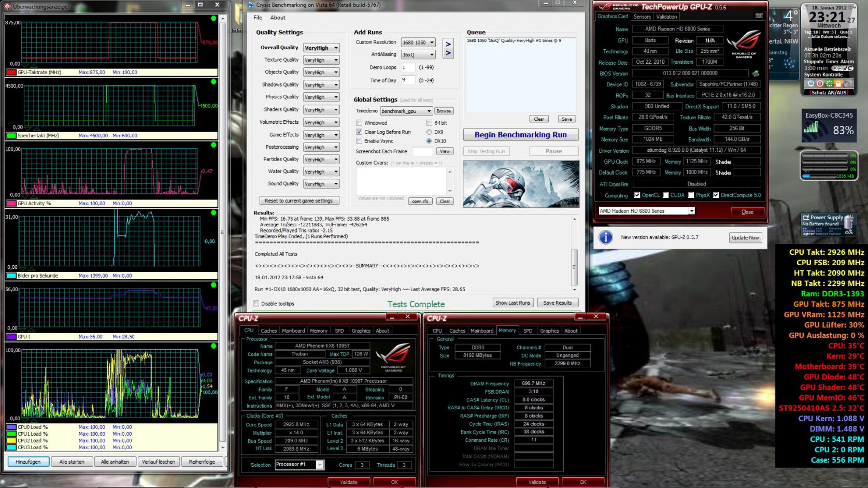Image resolution: width=868 pixels, height=488 pixels.
Task: Click the Save Results button
Action: click(x=557, y=303)
